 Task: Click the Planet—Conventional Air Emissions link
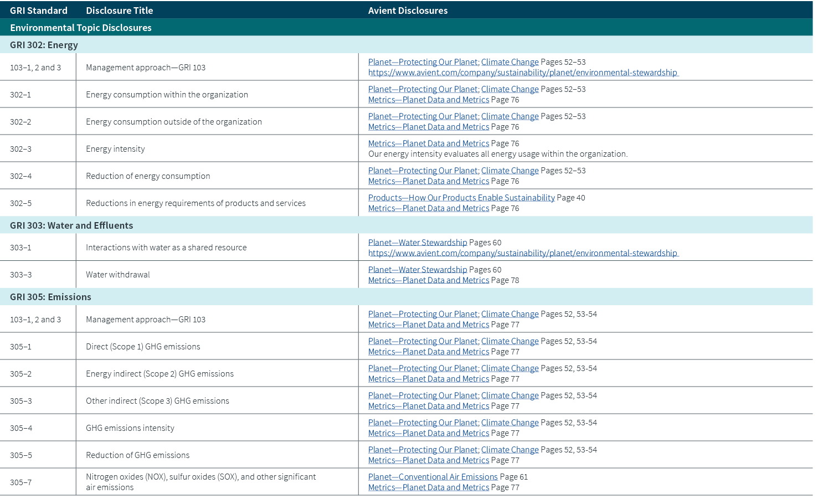(x=433, y=477)
